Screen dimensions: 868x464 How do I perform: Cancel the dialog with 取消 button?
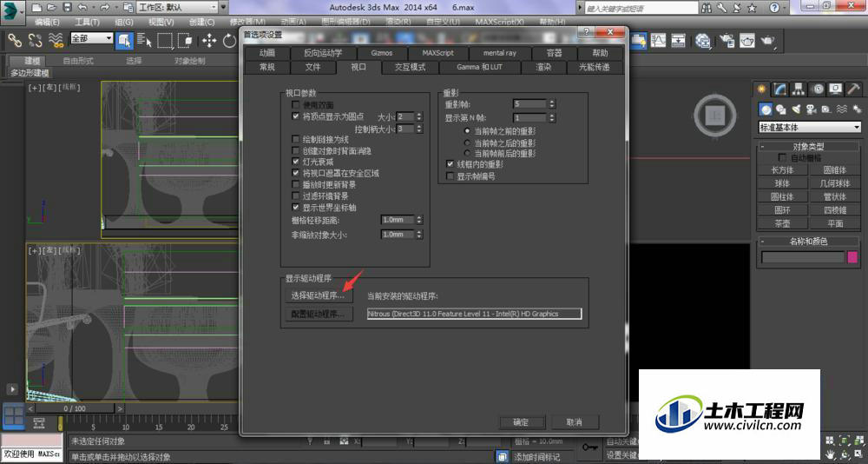(x=574, y=422)
